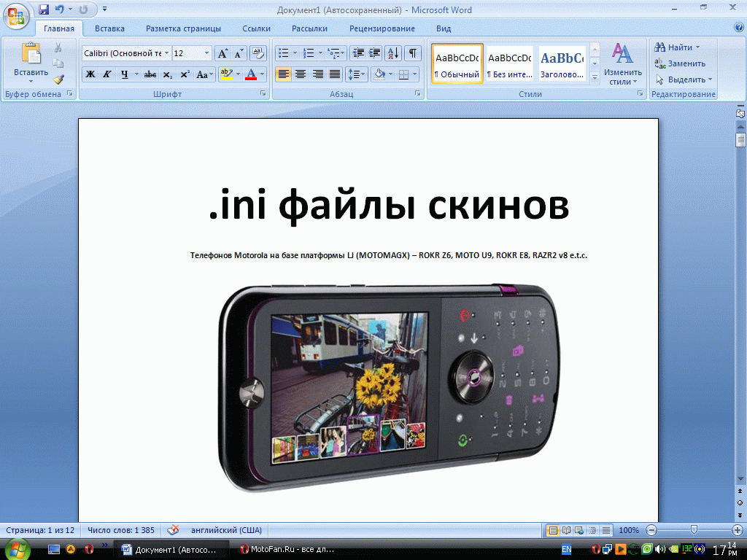
Task: Save document via Quick Access floppy icon
Action: click(44, 9)
